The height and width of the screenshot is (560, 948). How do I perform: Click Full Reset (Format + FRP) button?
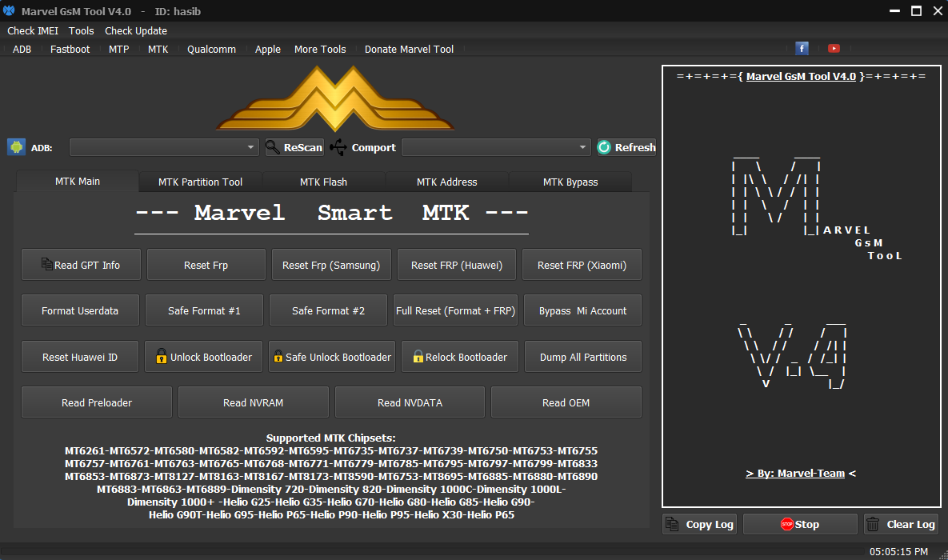[455, 310]
